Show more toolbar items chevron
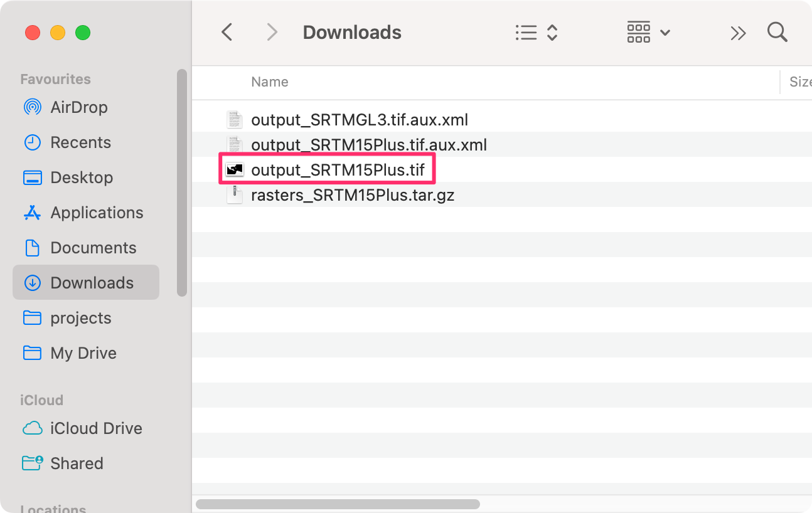The height and width of the screenshot is (513, 812). [x=739, y=33]
